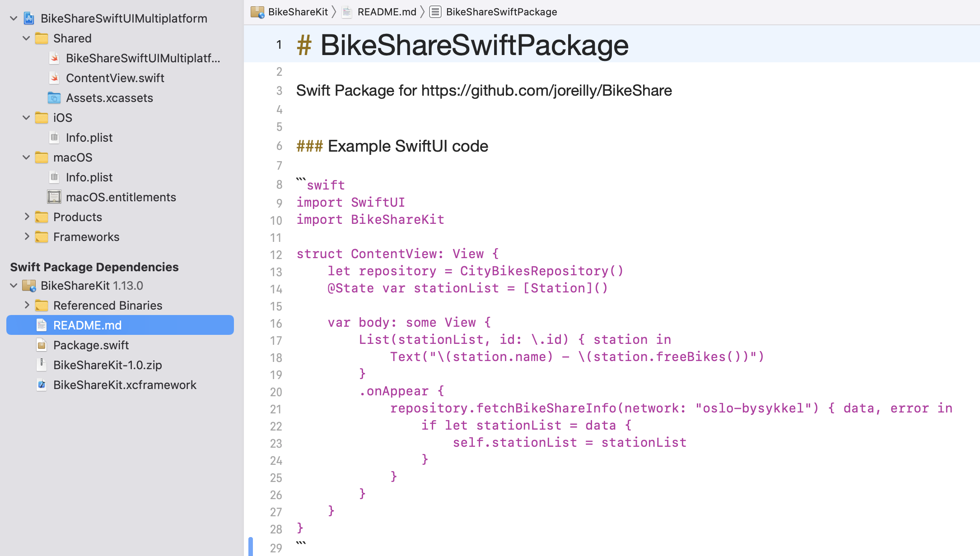Collapse the BikeShareKit 1.13.0 package
This screenshot has height=556, width=980.
pyautogui.click(x=14, y=286)
